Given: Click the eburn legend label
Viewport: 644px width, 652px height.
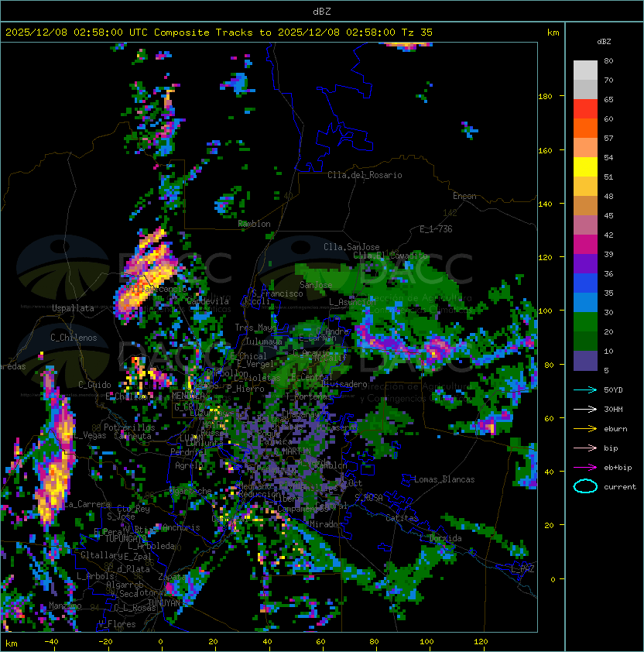Looking at the screenshot, I should (615, 429).
